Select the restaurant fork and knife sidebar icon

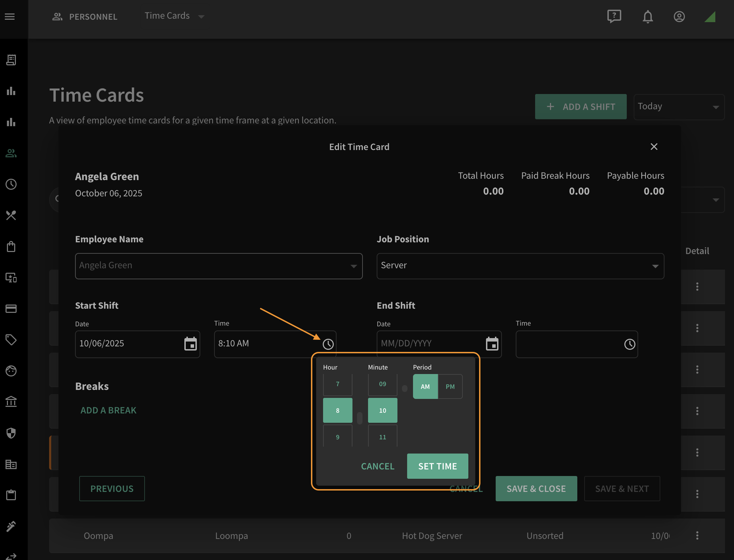[x=11, y=215]
